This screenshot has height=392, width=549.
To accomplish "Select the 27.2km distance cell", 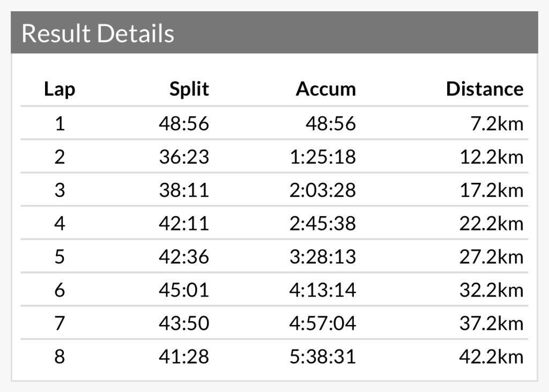I will 491,257.
